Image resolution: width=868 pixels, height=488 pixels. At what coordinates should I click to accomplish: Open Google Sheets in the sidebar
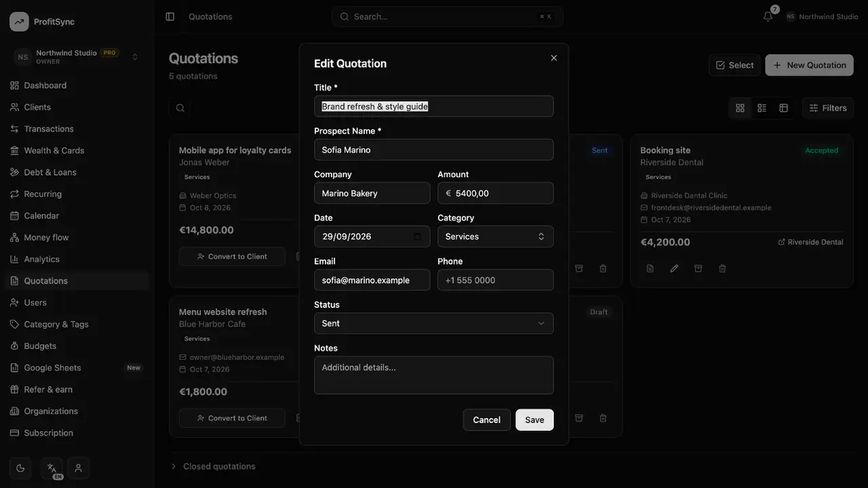click(x=77, y=367)
